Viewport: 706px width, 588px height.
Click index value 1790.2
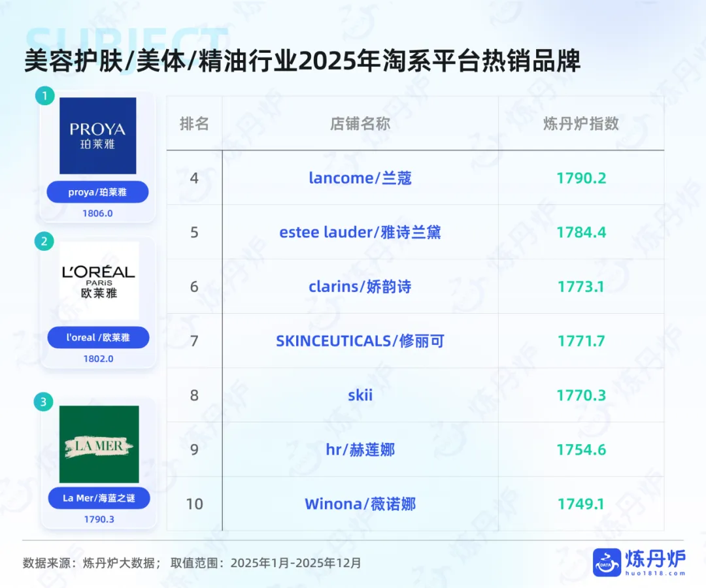point(581,178)
